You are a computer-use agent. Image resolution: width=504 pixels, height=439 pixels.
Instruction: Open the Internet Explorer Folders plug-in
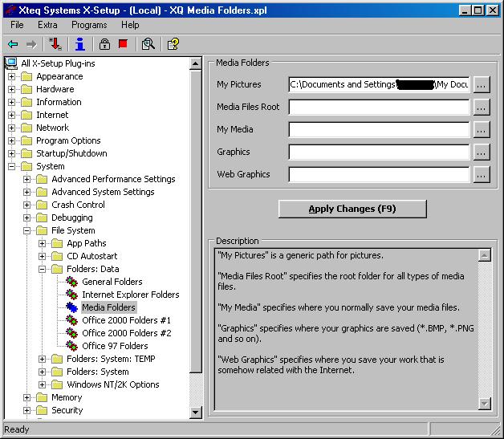coord(130,295)
